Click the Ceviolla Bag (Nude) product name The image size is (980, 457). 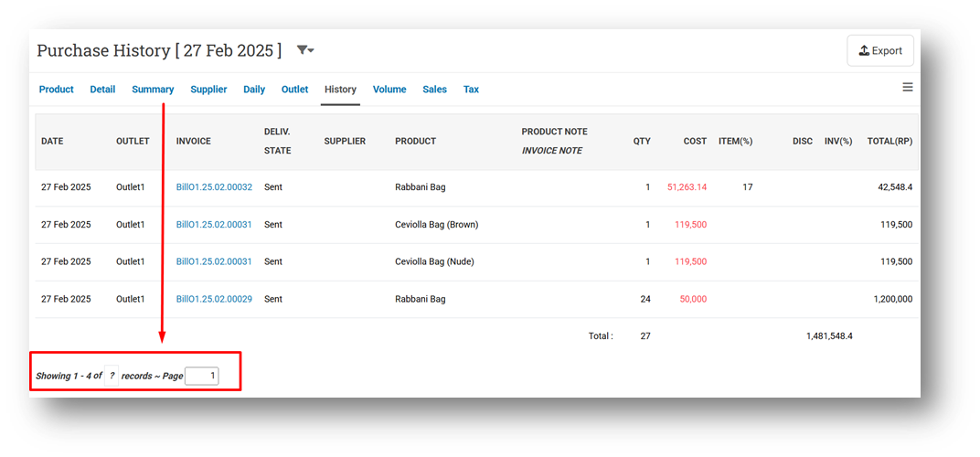click(434, 261)
